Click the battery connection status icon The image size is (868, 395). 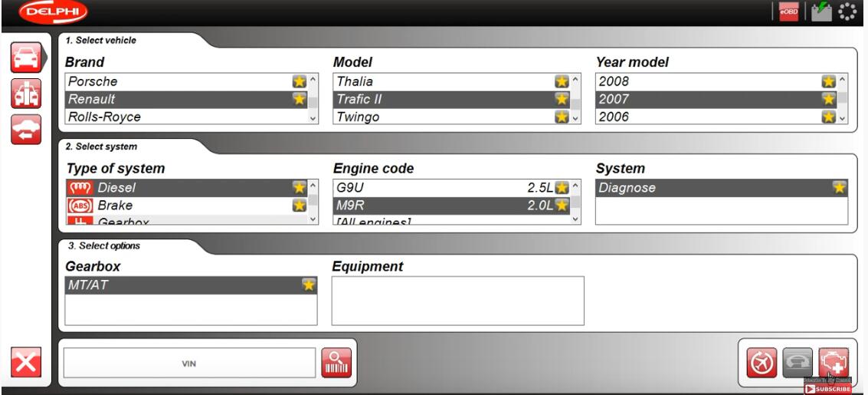821,12
